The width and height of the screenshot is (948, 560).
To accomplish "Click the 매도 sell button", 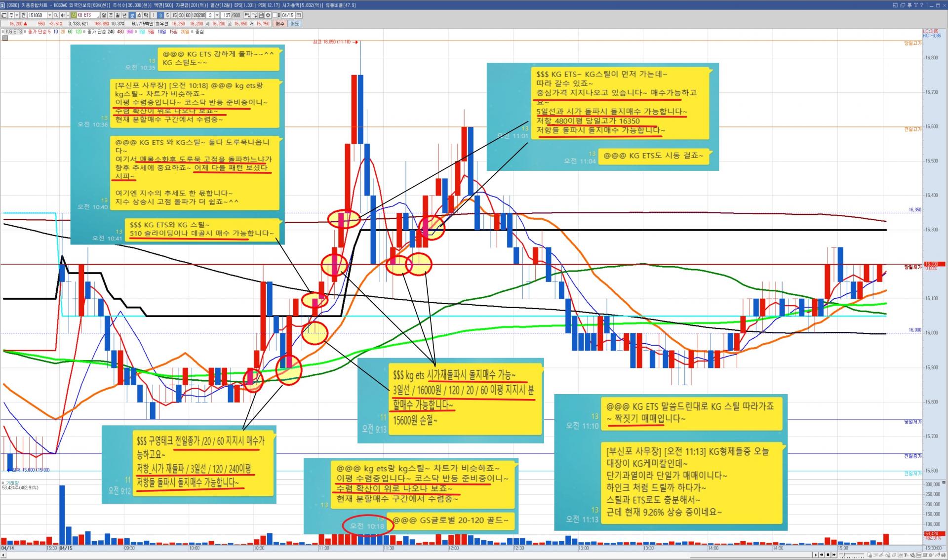I will (x=294, y=23).
